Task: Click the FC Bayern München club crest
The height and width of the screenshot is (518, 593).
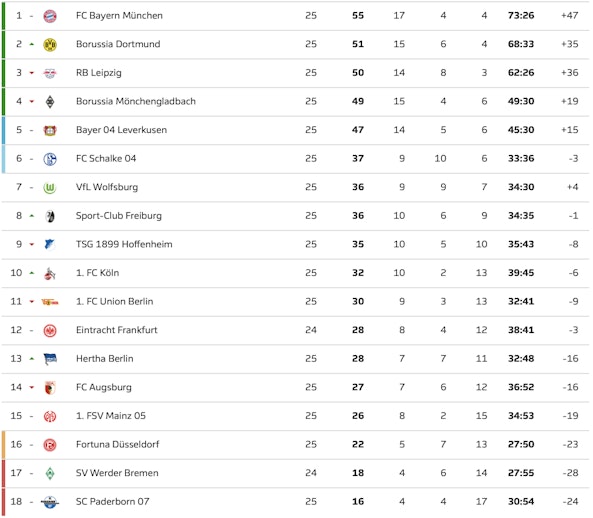Action: tap(50, 16)
